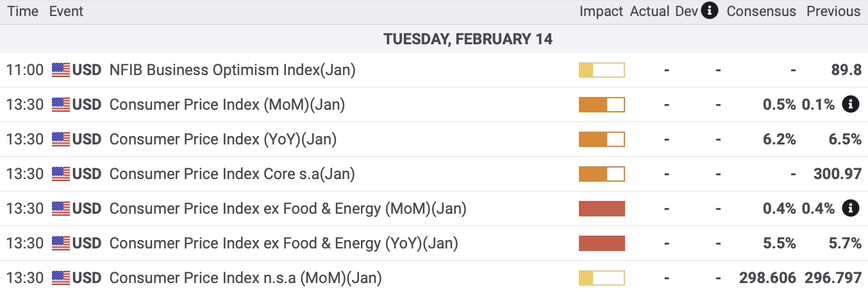868x294 pixels.
Task: Click the Tuesday, February 14 date header
Action: click(x=468, y=39)
